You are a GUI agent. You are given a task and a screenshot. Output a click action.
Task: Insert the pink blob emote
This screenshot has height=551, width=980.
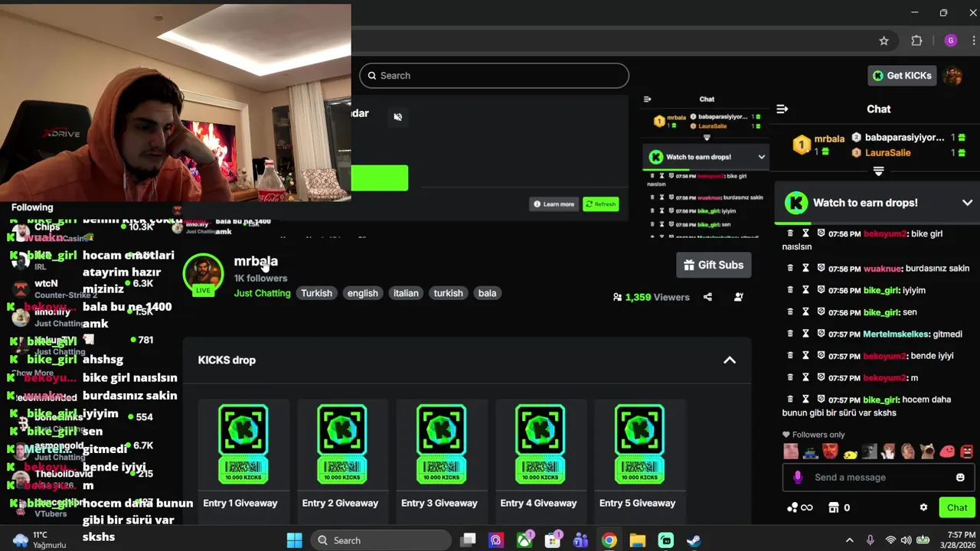pyautogui.click(x=947, y=452)
